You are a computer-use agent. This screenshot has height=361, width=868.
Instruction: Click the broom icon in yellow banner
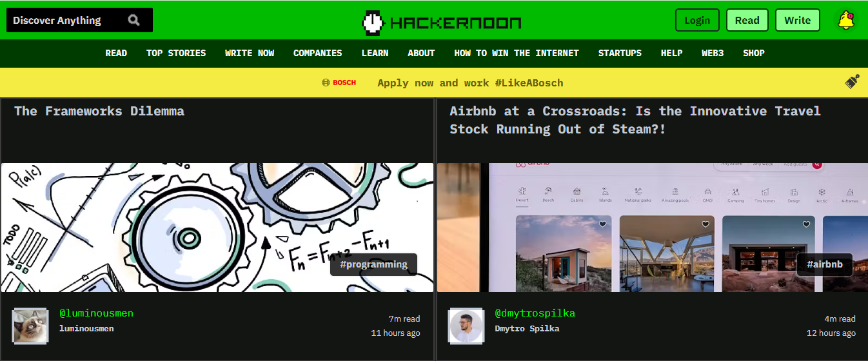[853, 82]
